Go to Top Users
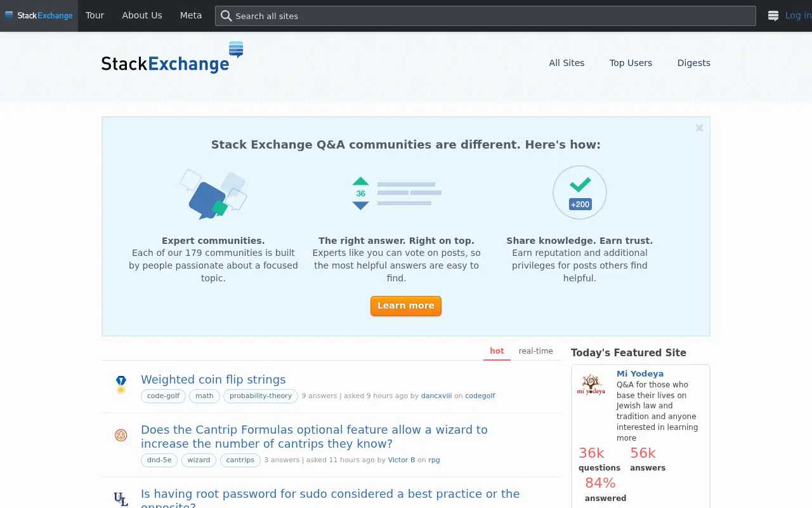The image size is (812, 508). pos(631,63)
